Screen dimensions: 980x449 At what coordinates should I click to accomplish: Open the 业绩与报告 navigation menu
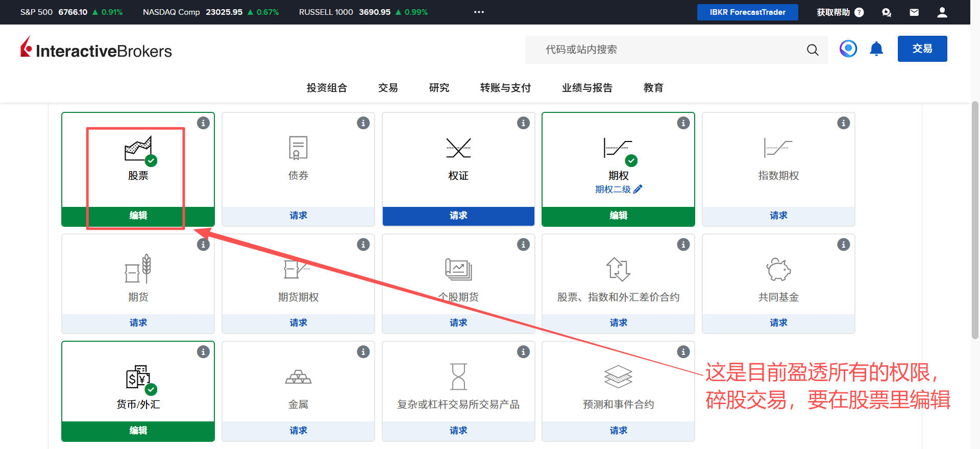coord(587,88)
